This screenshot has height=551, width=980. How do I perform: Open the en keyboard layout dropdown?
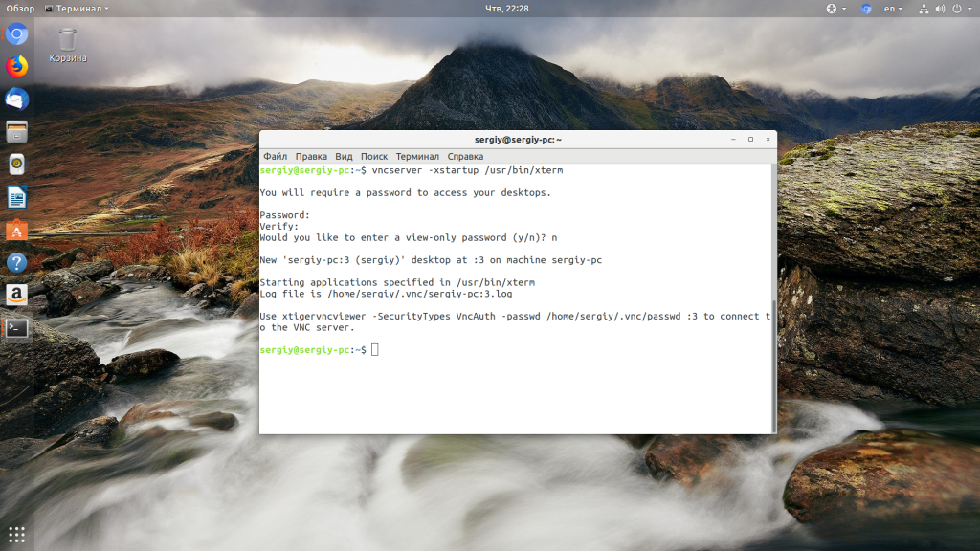(x=895, y=8)
